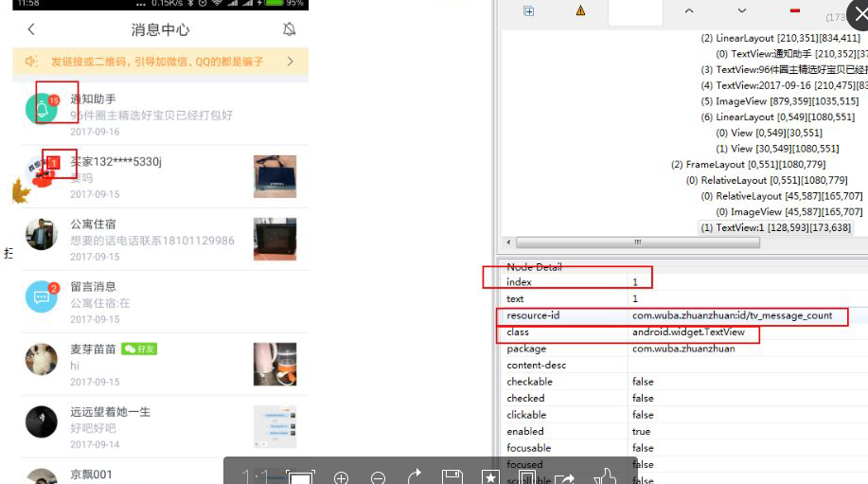This screenshot has width=868, height=484.
Task: Click the share arrow icon in viewer toolbar
Action: (x=565, y=478)
